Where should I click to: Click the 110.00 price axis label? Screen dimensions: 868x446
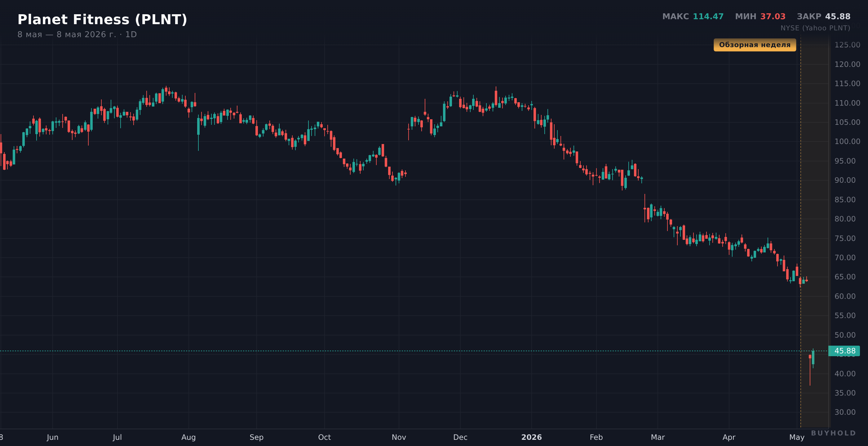[847, 103]
